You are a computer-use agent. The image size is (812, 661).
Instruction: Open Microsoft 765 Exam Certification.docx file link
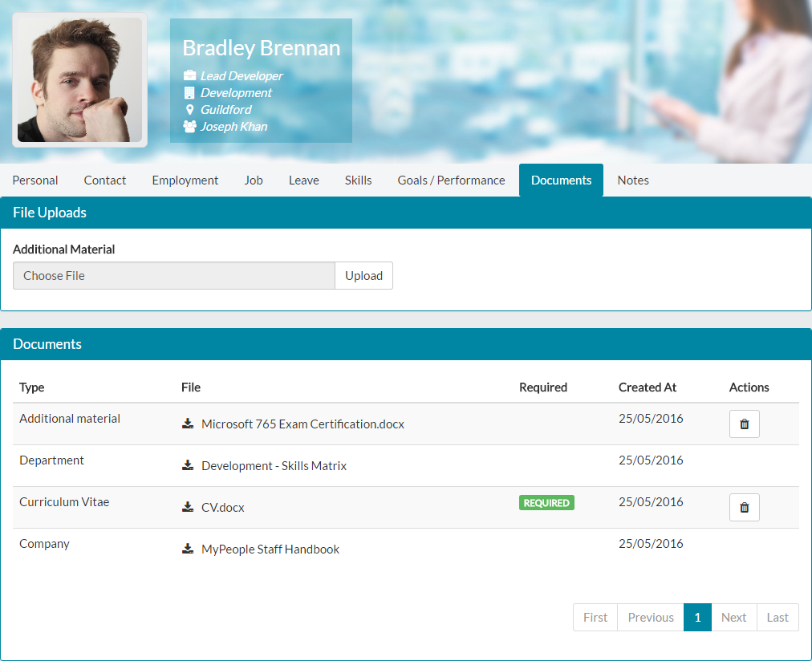302,424
